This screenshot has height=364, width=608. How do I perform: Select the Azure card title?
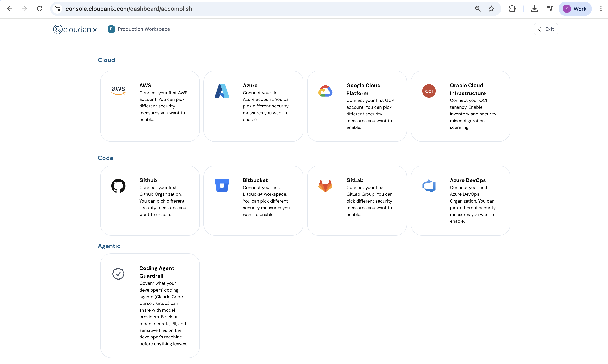click(250, 85)
